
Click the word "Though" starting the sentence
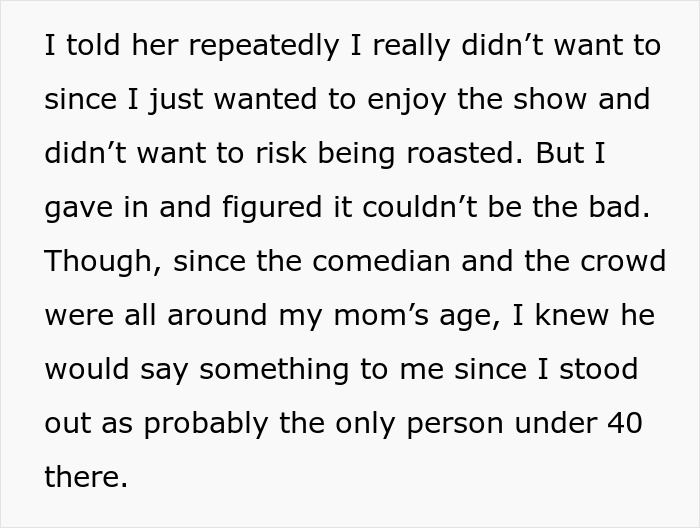pos(100,262)
